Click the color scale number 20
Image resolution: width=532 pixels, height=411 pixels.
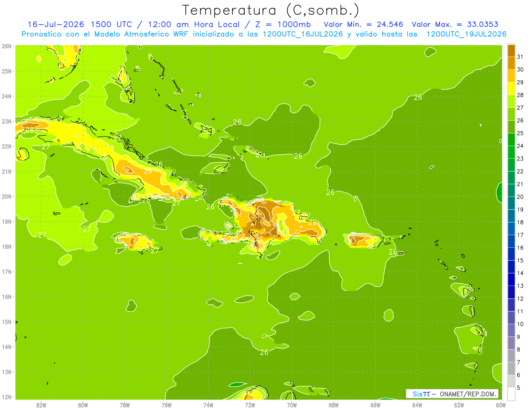520,197
